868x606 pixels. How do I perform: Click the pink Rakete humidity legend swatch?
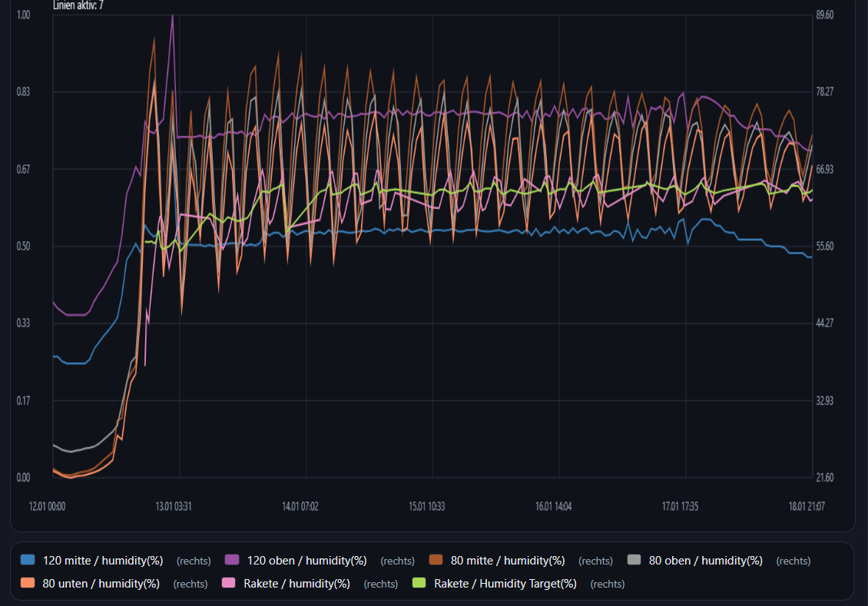pos(229,584)
